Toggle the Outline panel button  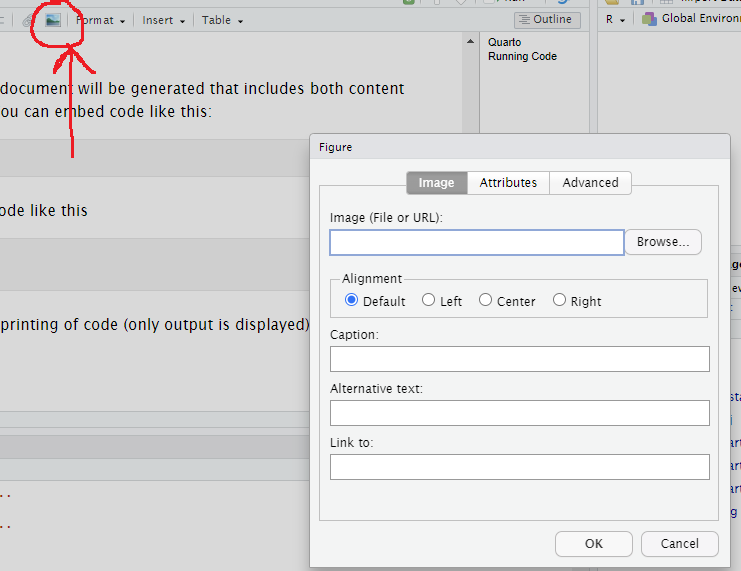pyautogui.click(x=546, y=19)
